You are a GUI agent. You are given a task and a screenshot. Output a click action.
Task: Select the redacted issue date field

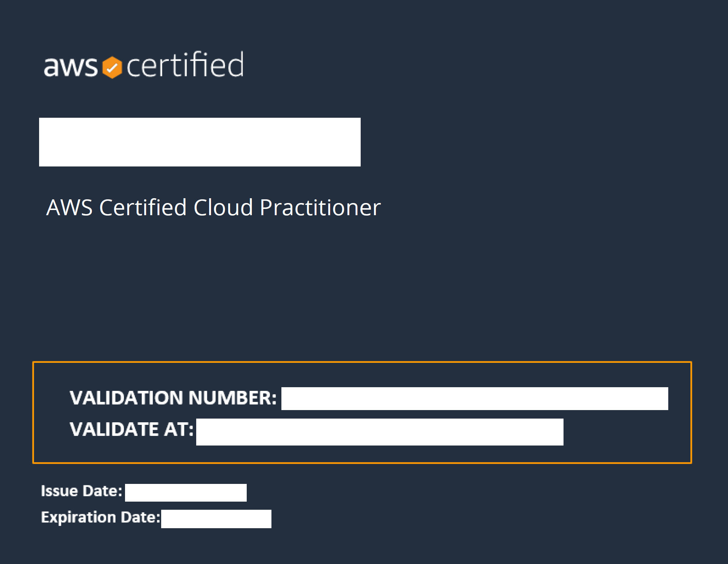point(186,493)
